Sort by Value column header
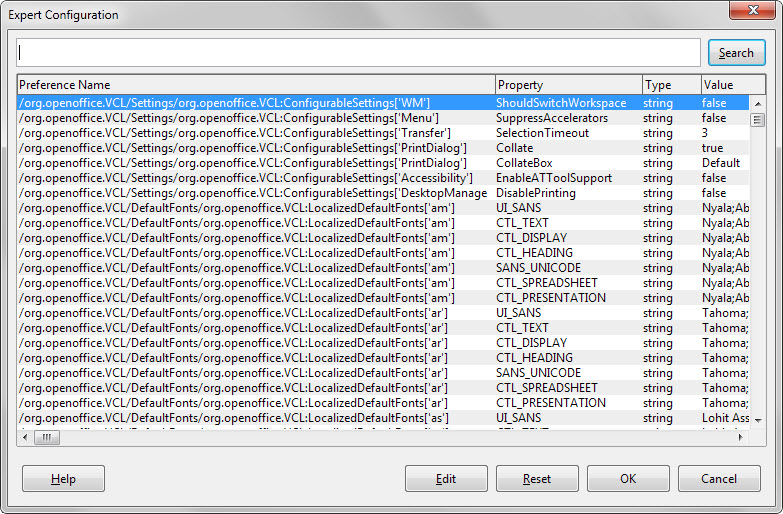This screenshot has height=514, width=783. [733, 85]
